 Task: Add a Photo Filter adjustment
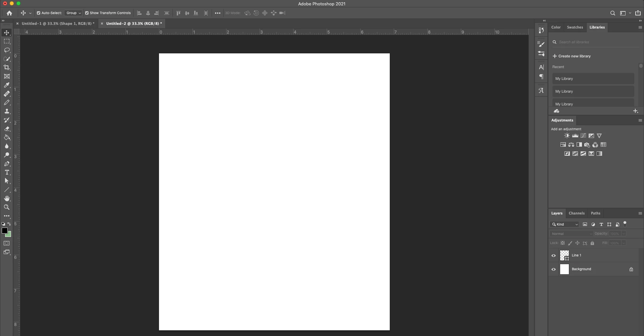click(587, 145)
